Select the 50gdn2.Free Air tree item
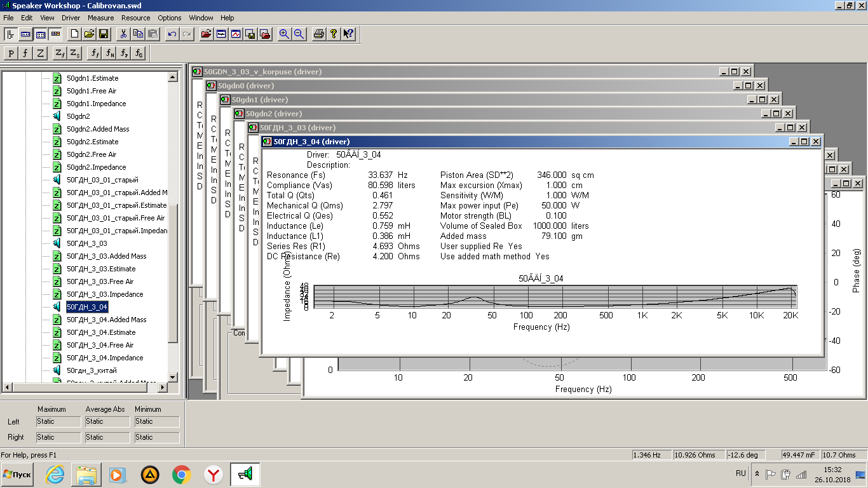868x488 pixels. pos(92,154)
